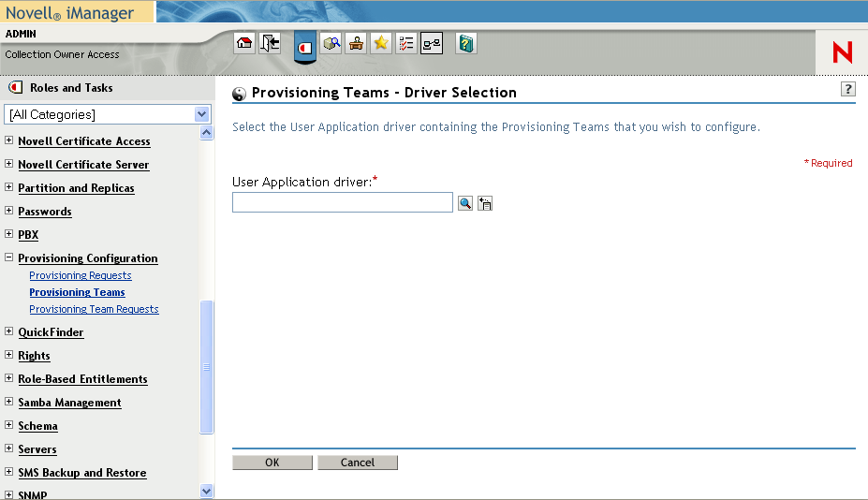The height and width of the screenshot is (500, 868).
Task: Click the Novell Certificate Access link
Action: (84, 141)
